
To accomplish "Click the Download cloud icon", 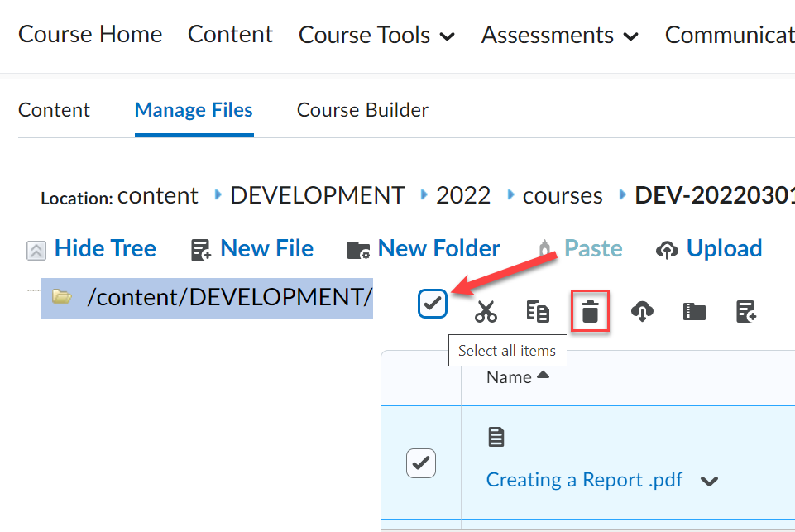I will coord(642,311).
